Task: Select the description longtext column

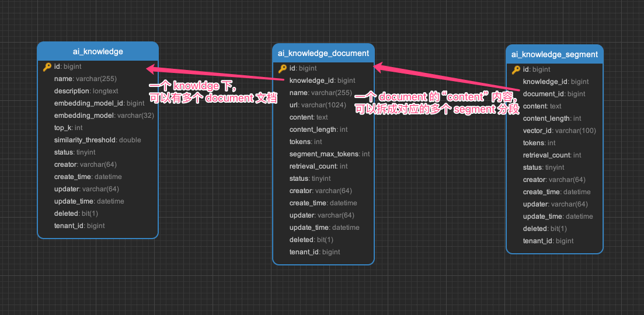Action: [86, 91]
